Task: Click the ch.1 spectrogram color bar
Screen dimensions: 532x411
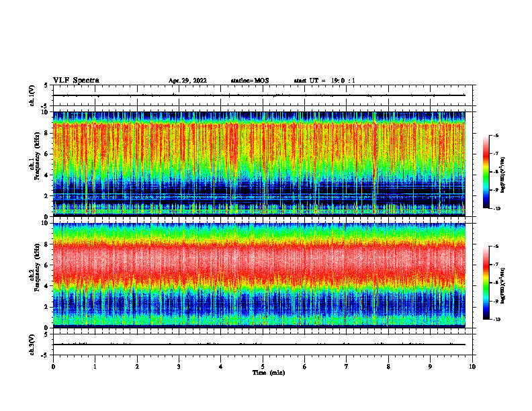Action: pyautogui.click(x=486, y=172)
